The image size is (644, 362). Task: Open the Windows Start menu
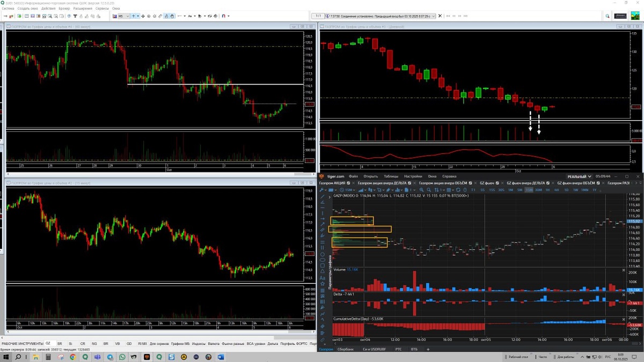coord(6,357)
